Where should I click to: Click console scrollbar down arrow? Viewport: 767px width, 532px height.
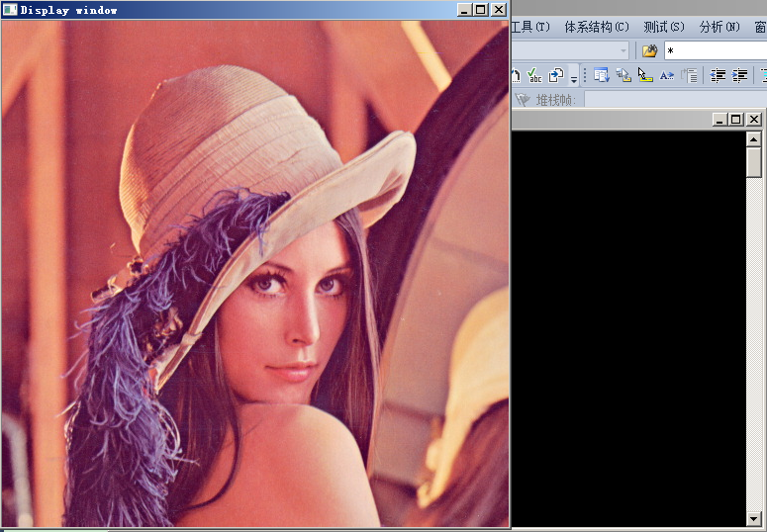point(754,519)
